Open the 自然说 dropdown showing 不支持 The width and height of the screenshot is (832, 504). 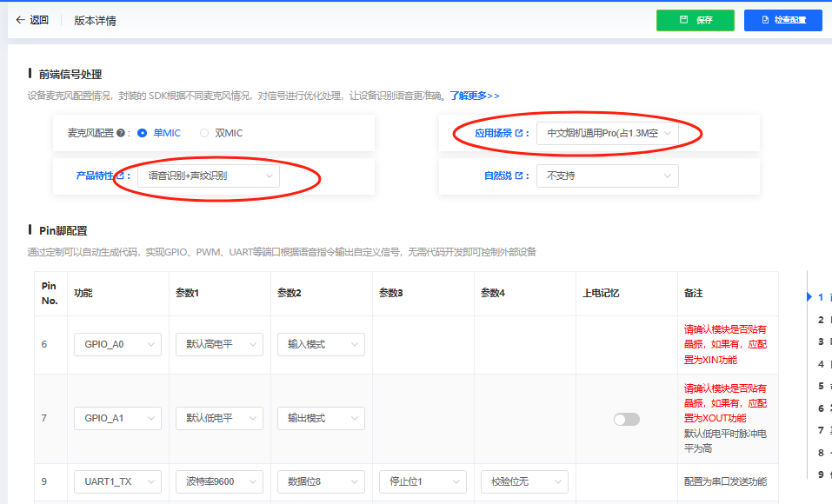[x=607, y=176]
